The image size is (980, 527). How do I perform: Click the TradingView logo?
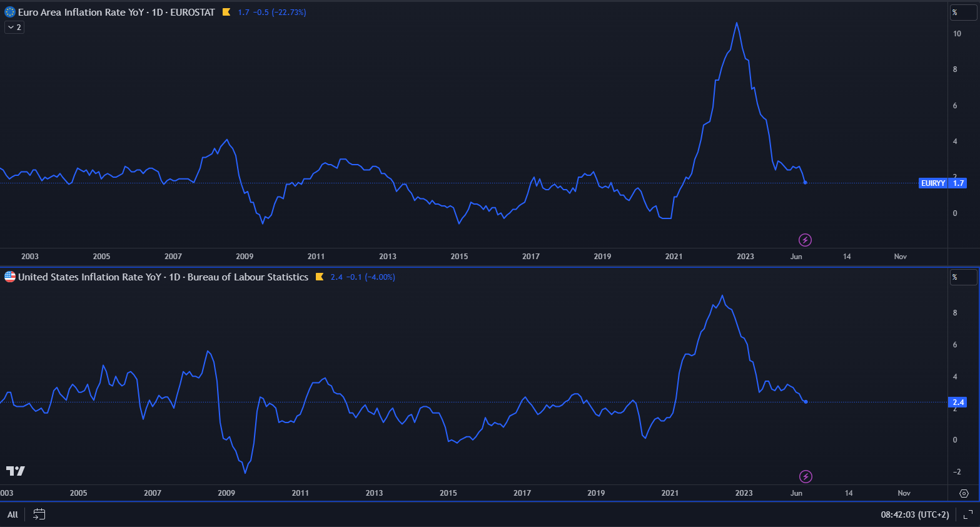16,471
